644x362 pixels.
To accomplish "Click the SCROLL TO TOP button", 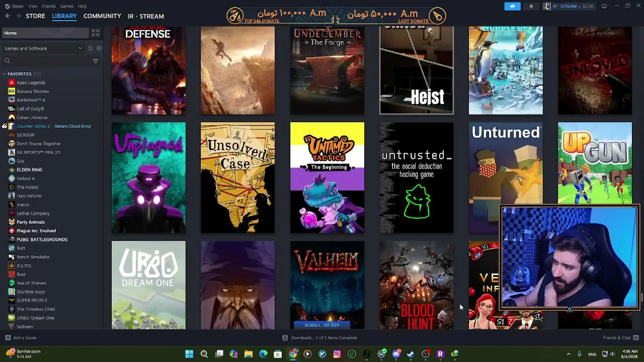I will coord(321,325).
